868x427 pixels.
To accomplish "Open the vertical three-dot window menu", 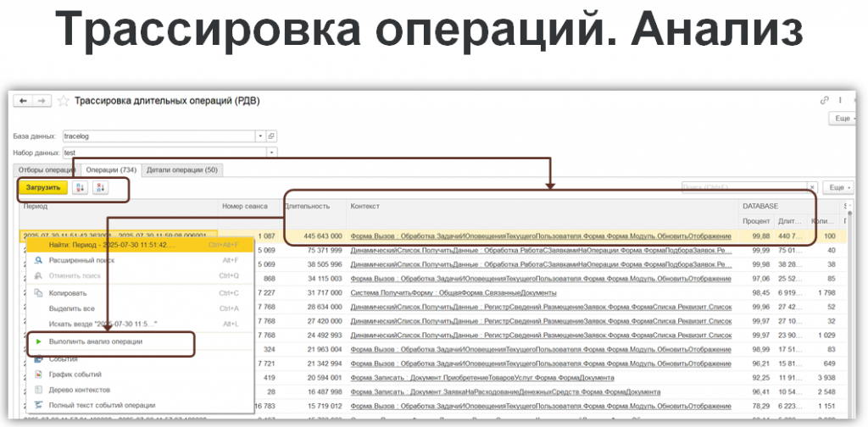I will pyautogui.click(x=840, y=100).
